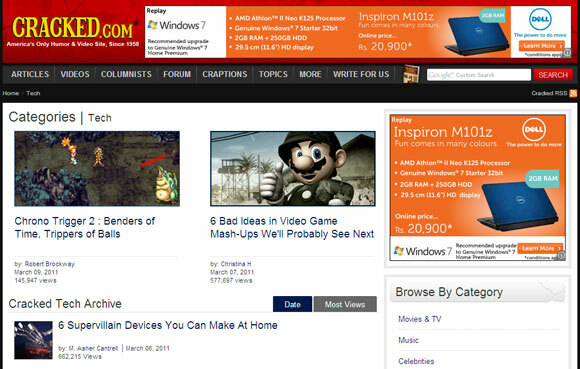Image resolution: width=580 pixels, height=369 pixels.
Task: Click Windows 7 logo in top banner
Action: [176, 25]
